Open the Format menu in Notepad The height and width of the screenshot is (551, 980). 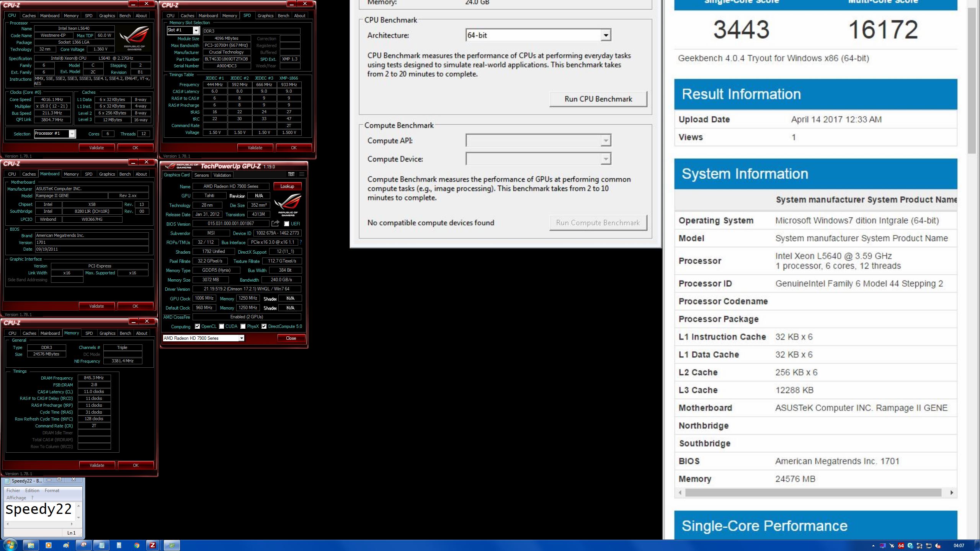pos(52,491)
